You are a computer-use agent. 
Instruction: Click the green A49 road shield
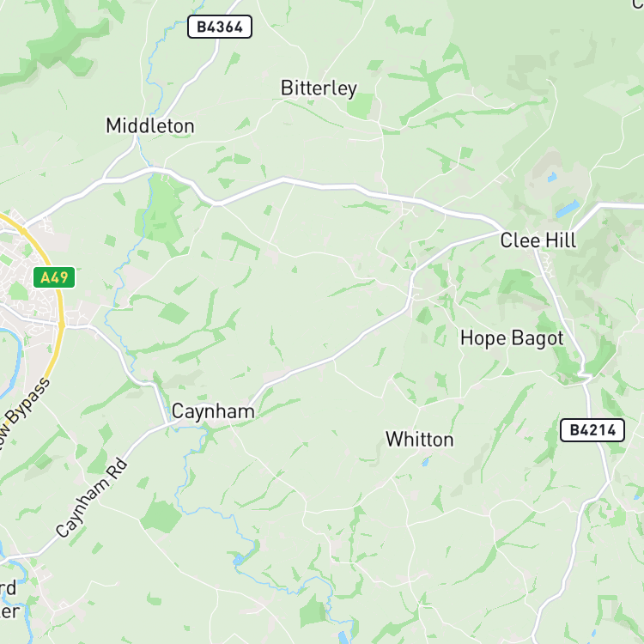pyautogui.click(x=54, y=277)
